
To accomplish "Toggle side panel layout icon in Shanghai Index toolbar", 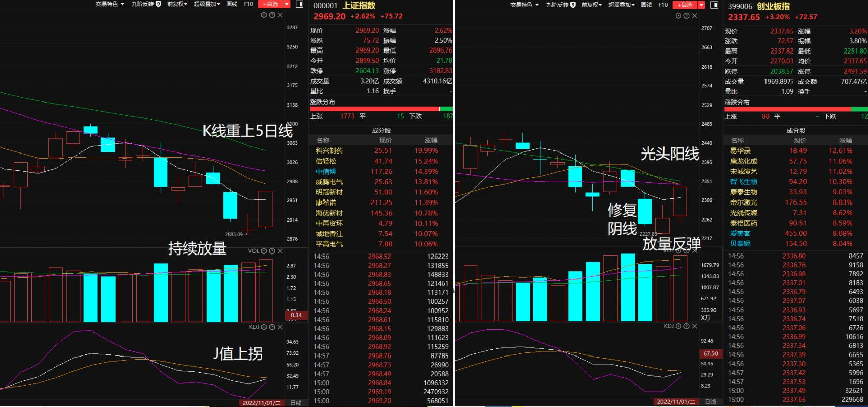I will pos(299,4).
